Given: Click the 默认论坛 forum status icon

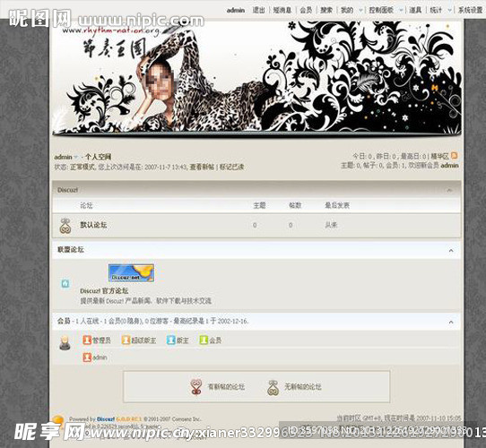Looking at the screenshot, I should [x=65, y=226].
